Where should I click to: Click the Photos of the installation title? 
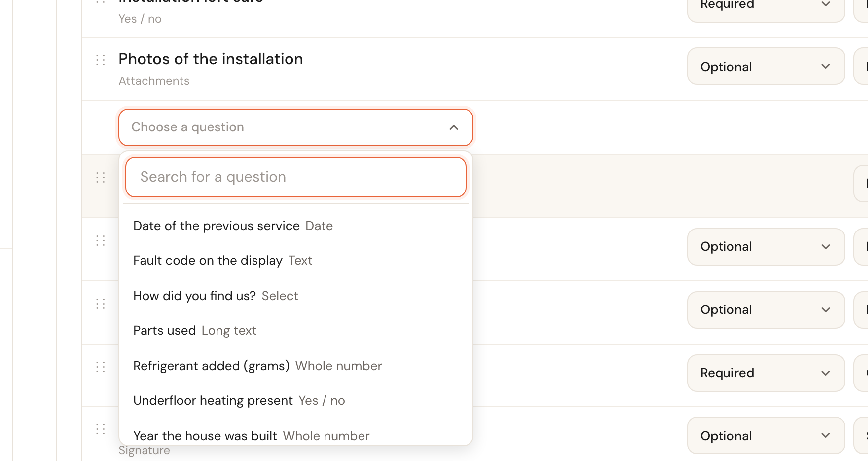point(211,59)
